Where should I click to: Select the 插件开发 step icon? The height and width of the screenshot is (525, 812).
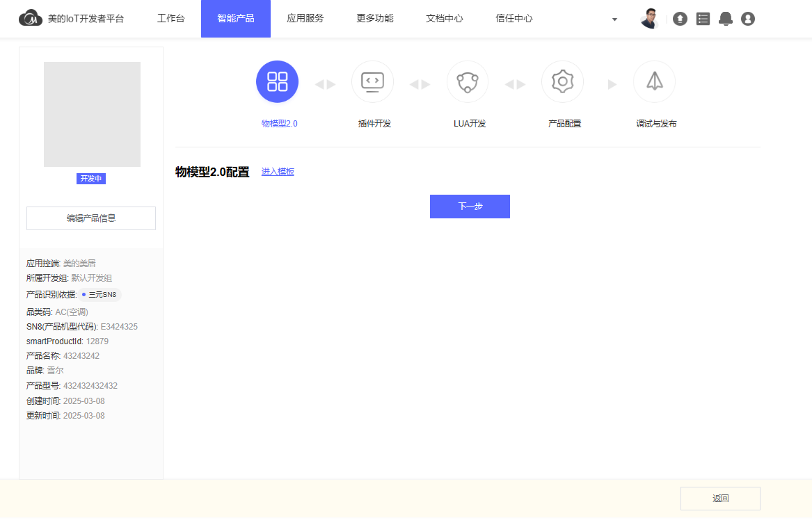372,82
